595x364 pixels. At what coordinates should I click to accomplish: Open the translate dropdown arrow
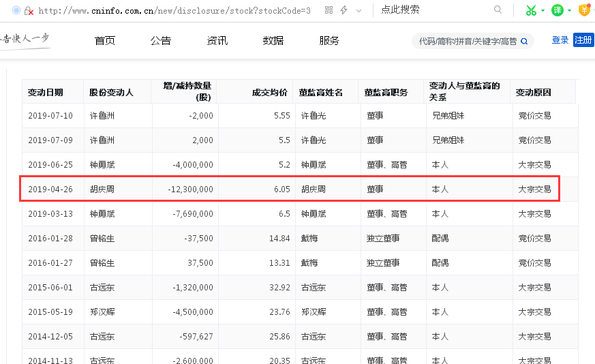(569, 11)
